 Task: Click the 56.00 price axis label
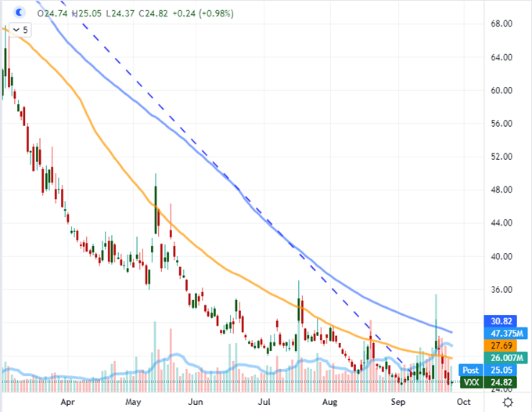[501, 123]
